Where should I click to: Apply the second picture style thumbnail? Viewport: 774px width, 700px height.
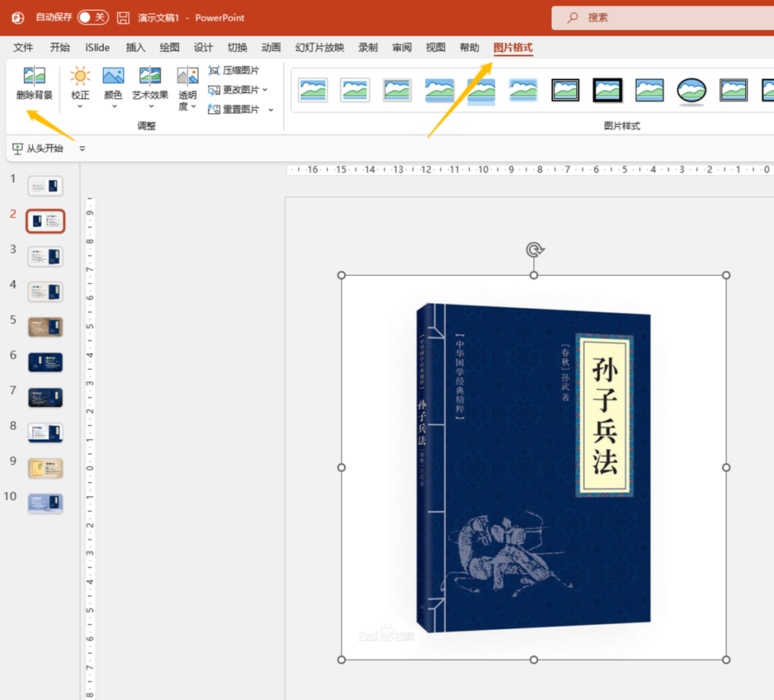pyautogui.click(x=355, y=90)
